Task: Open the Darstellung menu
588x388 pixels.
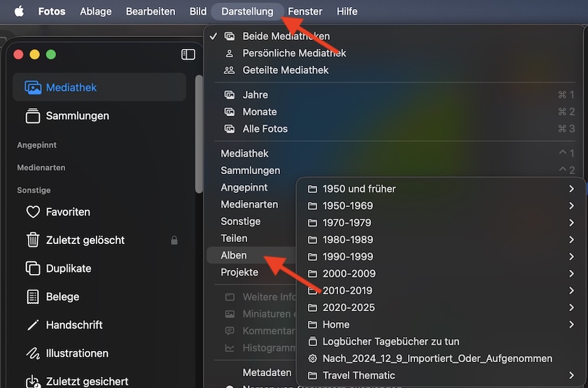Action: point(247,11)
